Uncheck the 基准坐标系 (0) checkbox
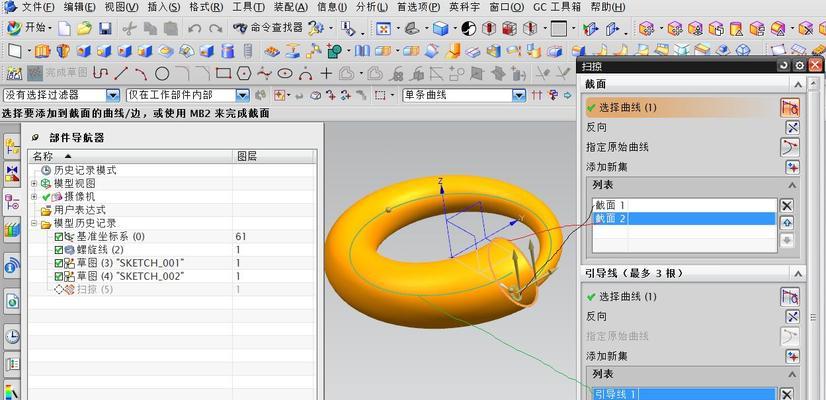Screen dimensions: 826x400 tap(59, 236)
